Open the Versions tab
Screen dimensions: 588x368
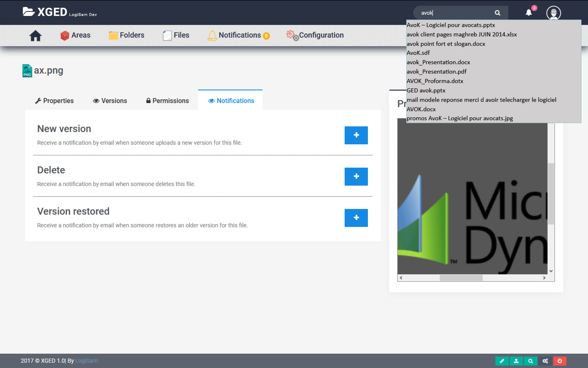(x=110, y=101)
